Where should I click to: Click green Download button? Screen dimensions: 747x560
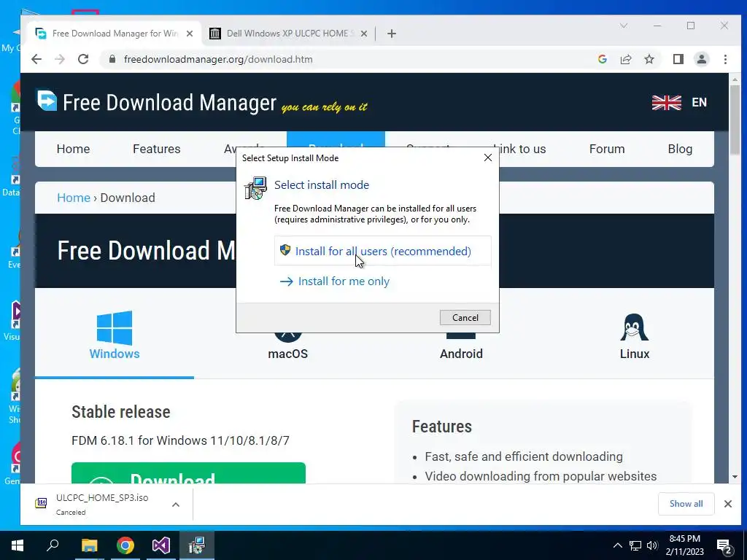[188, 472]
